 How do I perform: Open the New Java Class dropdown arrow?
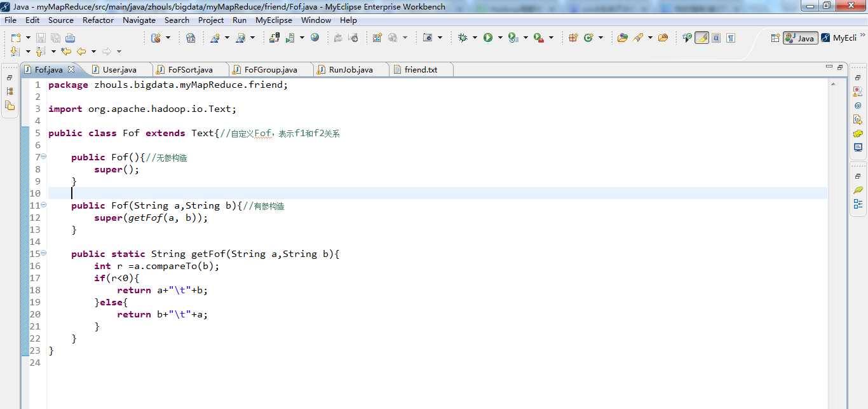(600, 38)
